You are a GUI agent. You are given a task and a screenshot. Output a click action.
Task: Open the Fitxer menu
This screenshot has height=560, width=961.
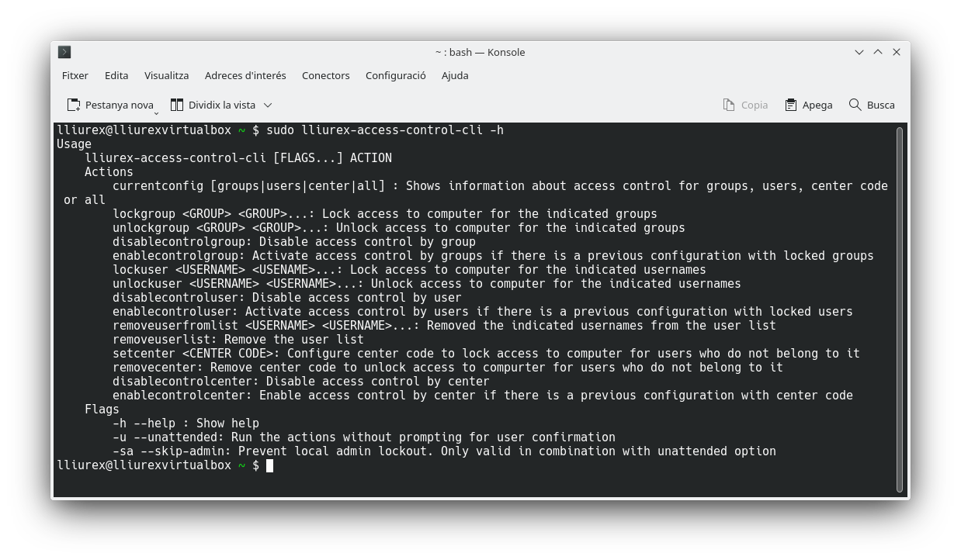[75, 75]
